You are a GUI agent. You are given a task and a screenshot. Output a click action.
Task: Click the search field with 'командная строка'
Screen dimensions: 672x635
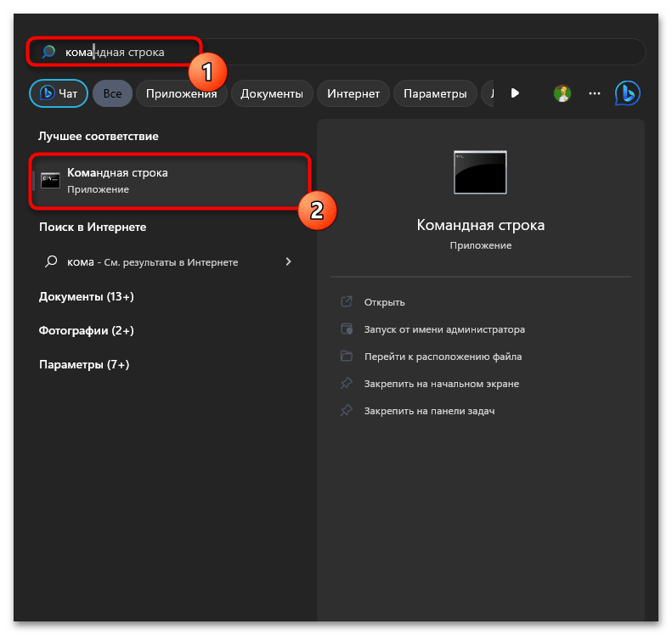[x=336, y=52]
